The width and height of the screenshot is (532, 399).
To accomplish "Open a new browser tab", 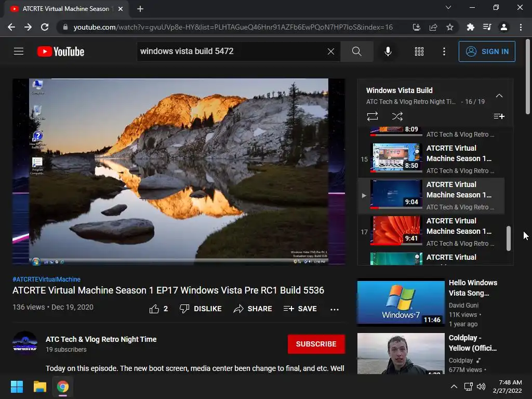I will click(x=140, y=9).
